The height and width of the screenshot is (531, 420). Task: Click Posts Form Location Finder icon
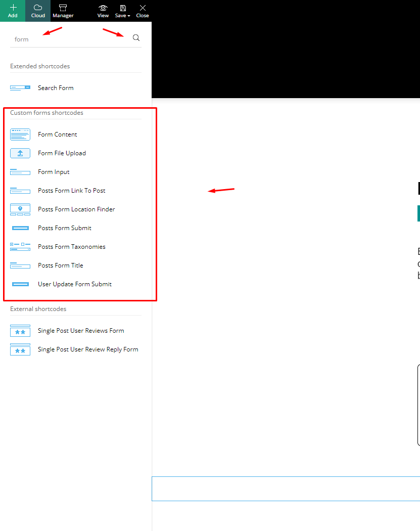(x=20, y=209)
